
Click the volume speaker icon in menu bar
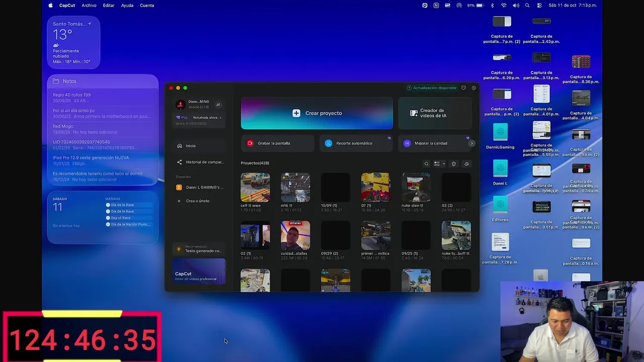(516, 6)
